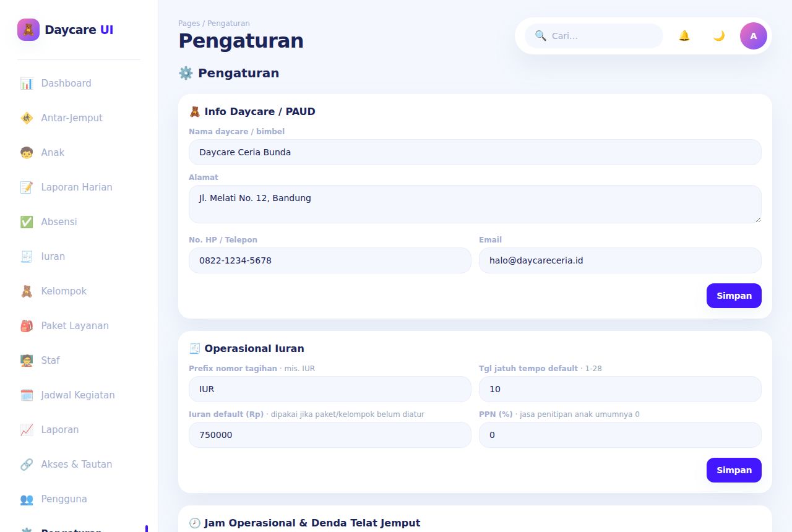Click the Daycare UI brand name
Image resolution: width=792 pixels, height=532 pixels.
click(79, 30)
